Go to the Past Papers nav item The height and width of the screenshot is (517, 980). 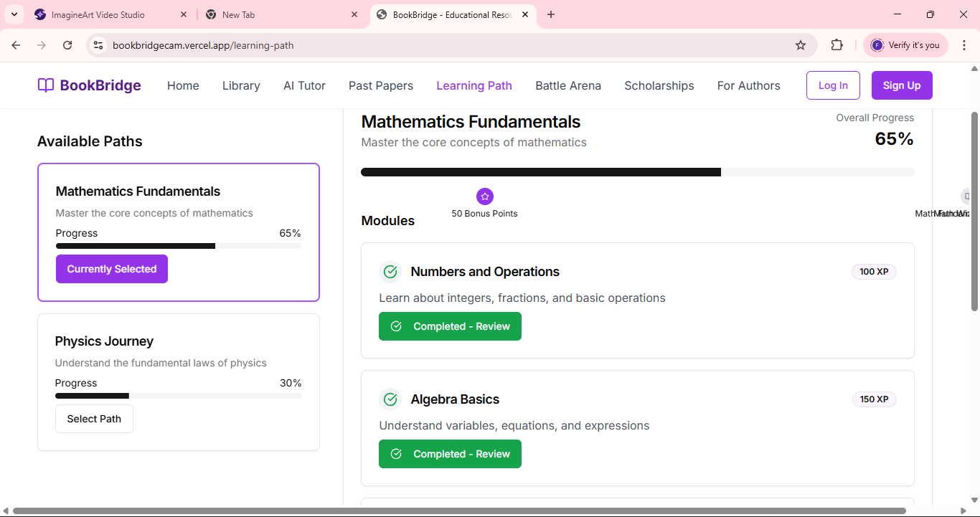[380, 85]
